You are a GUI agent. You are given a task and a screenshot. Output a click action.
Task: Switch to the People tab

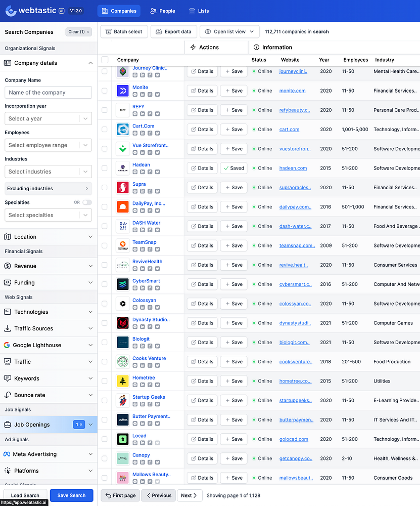click(x=163, y=11)
